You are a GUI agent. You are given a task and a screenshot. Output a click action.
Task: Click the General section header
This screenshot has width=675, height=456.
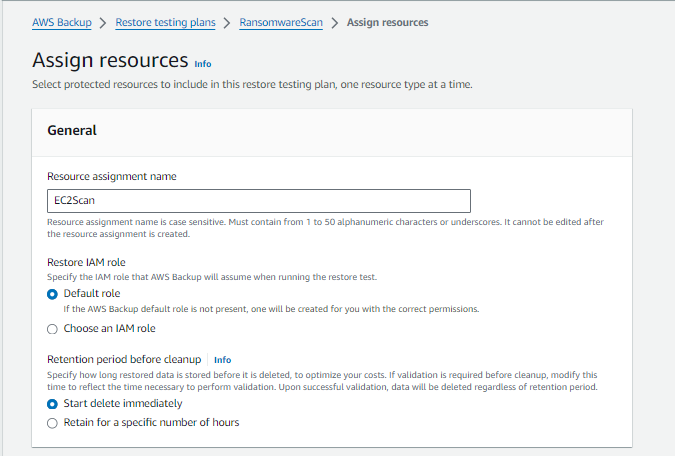(x=72, y=130)
